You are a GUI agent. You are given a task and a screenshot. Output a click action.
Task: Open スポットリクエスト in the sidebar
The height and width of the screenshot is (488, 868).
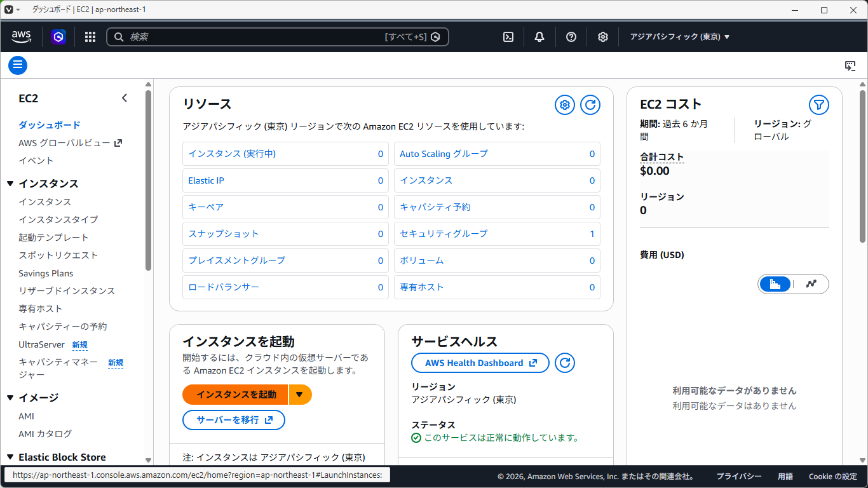tap(58, 255)
